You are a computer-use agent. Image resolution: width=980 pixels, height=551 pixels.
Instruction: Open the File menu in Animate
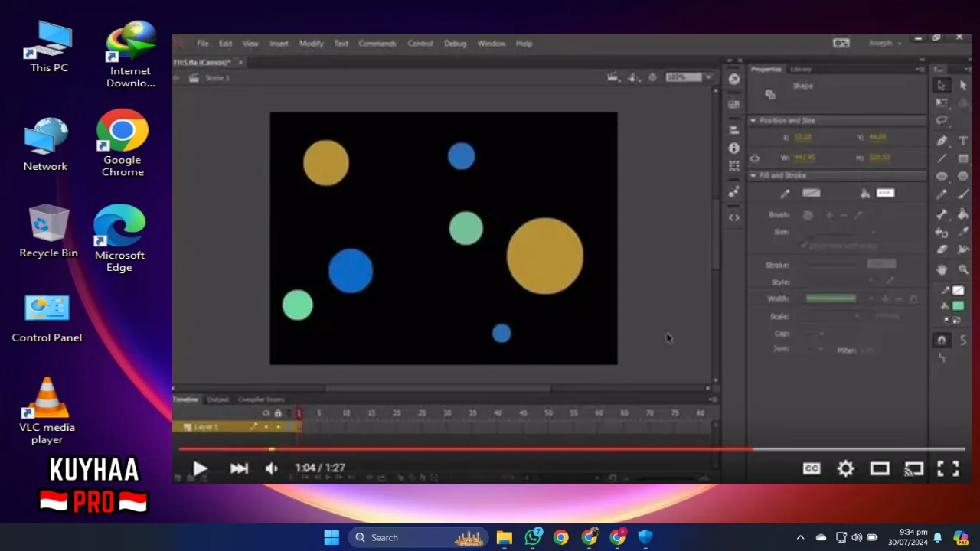pyautogui.click(x=202, y=44)
